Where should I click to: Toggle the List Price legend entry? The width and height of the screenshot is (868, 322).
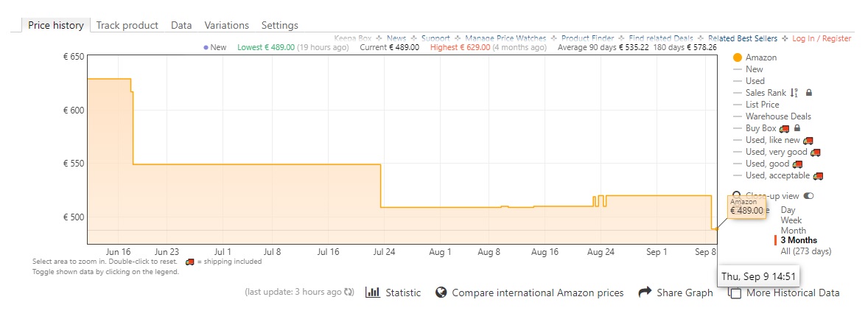(762, 105)
